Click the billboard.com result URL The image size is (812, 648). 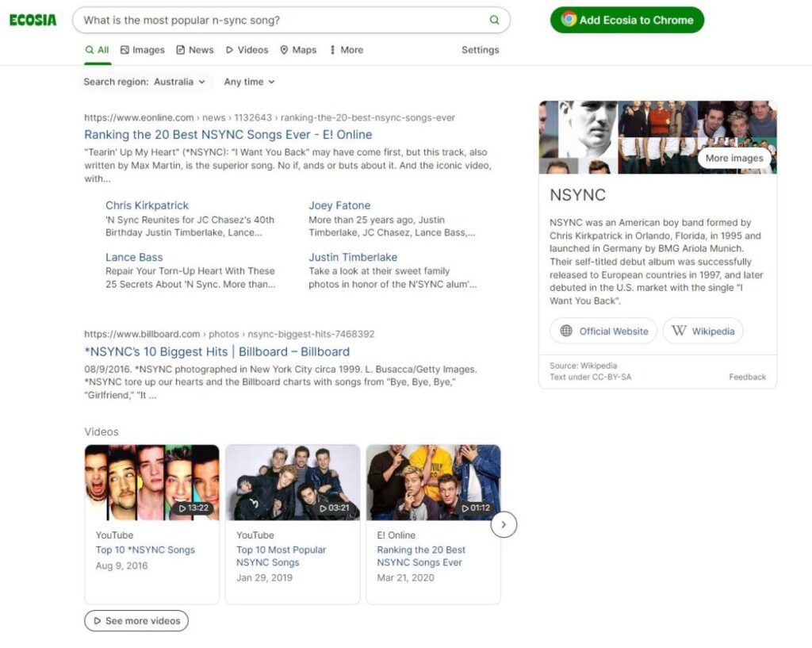click(229, 334)
